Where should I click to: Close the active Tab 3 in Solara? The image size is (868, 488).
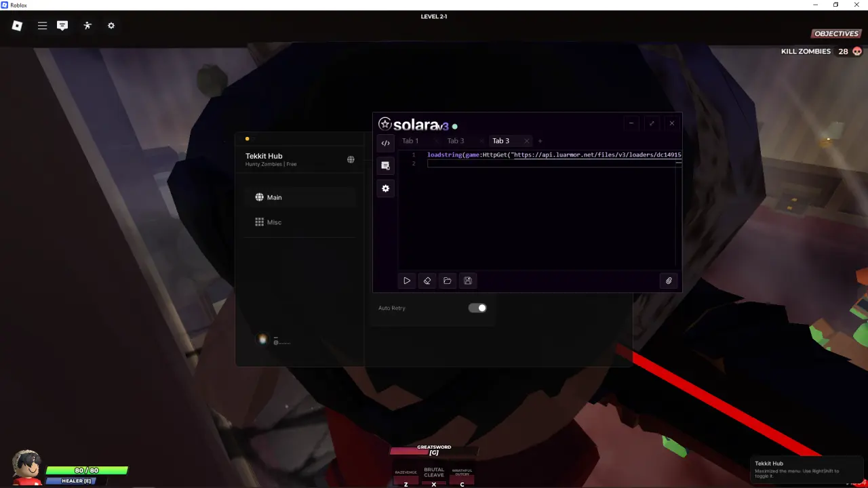[526, 141]
